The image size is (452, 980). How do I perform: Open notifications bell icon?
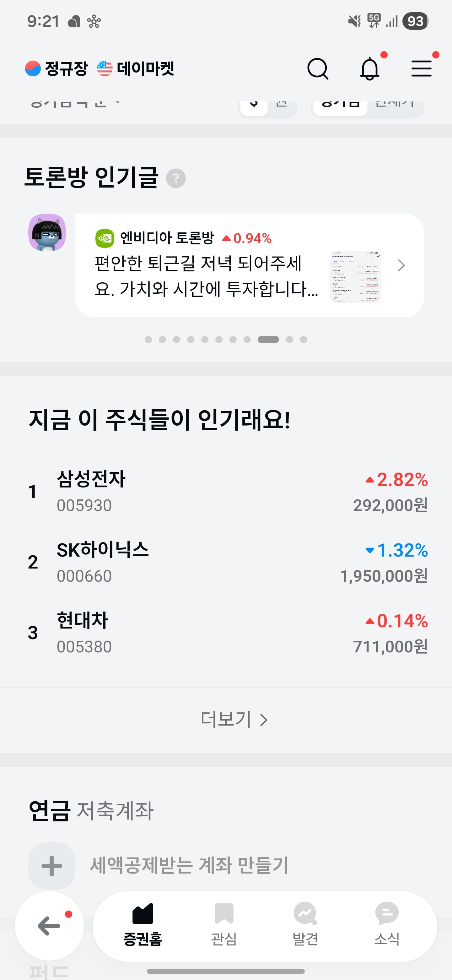[369, 69]
